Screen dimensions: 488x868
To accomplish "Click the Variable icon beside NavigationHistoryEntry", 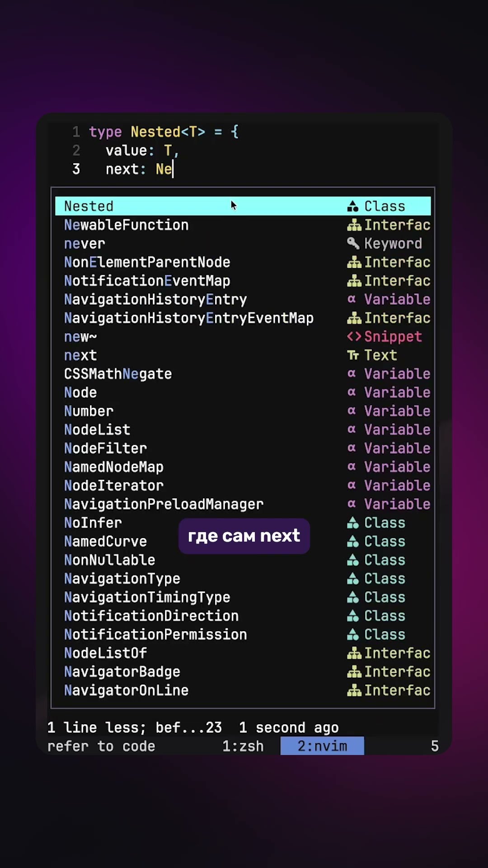I will tap(352, 299).
